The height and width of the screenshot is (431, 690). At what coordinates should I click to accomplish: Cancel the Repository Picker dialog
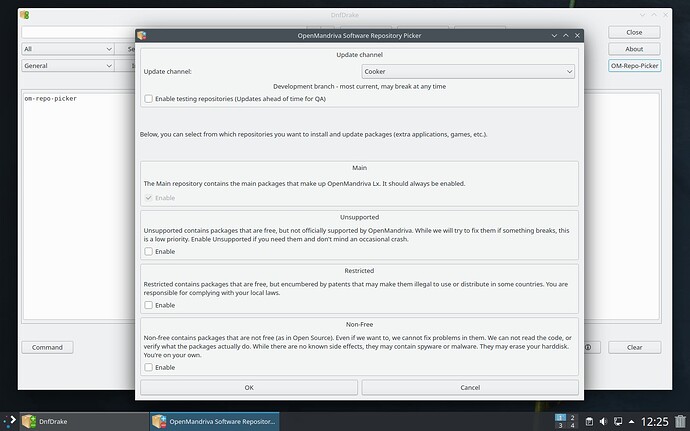[470, 387]
